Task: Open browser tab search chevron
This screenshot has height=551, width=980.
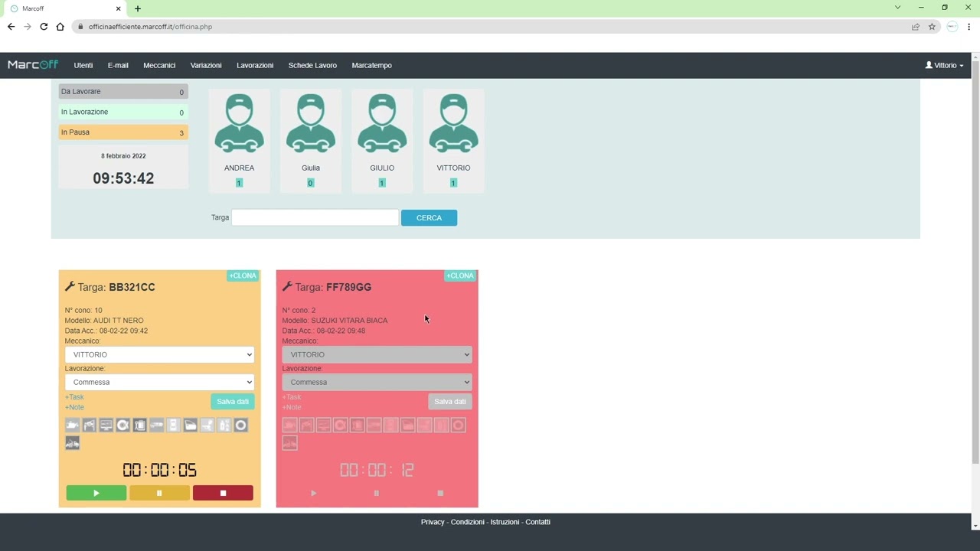Action: (x=897, y=8)
